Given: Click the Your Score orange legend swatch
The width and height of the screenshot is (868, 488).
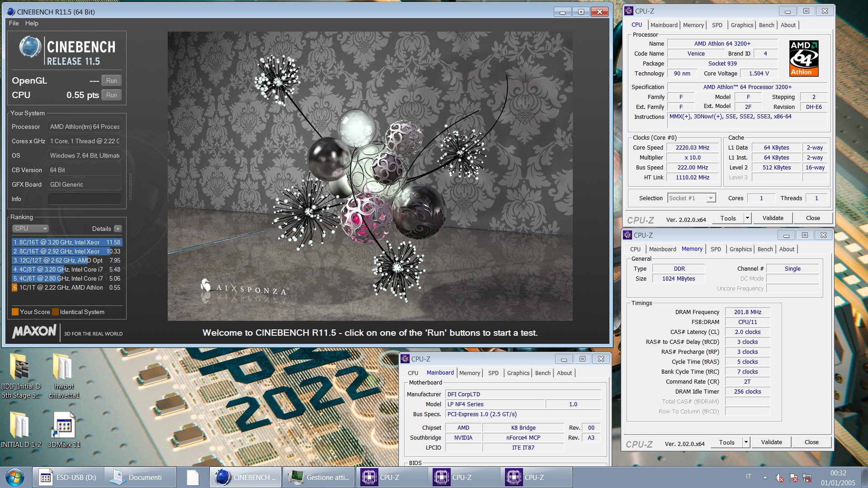Looking at the screenshot, I should pos(15,312).
